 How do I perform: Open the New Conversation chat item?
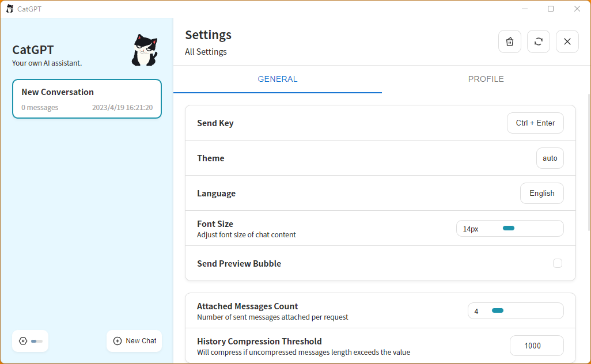[87, 98]
